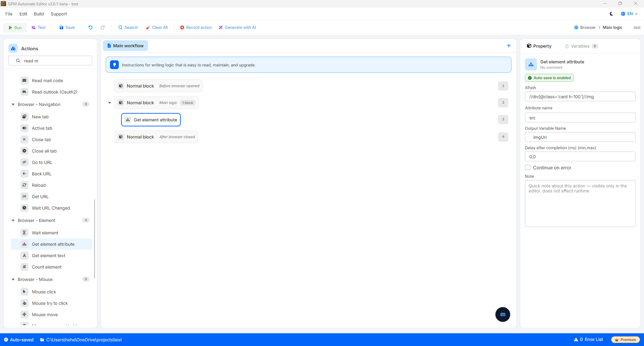
Task: Collapse the Browser - Navigation category
Action: coord(13,105)
